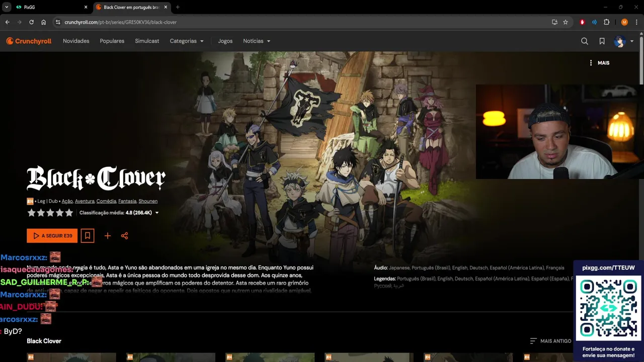Go to the Simulcast section
Viewport: 644px width, 362px height.
(147, 41)
